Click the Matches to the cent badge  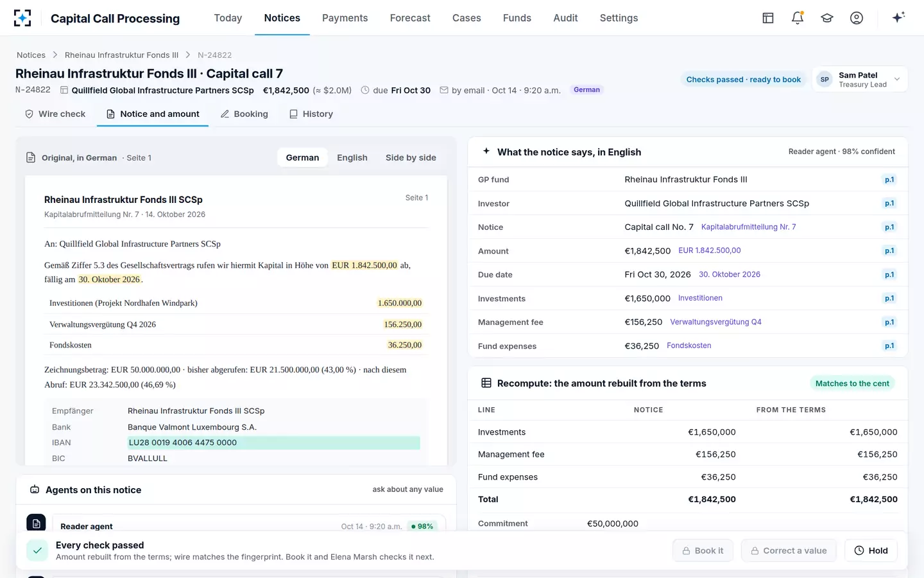pos(852,383)
